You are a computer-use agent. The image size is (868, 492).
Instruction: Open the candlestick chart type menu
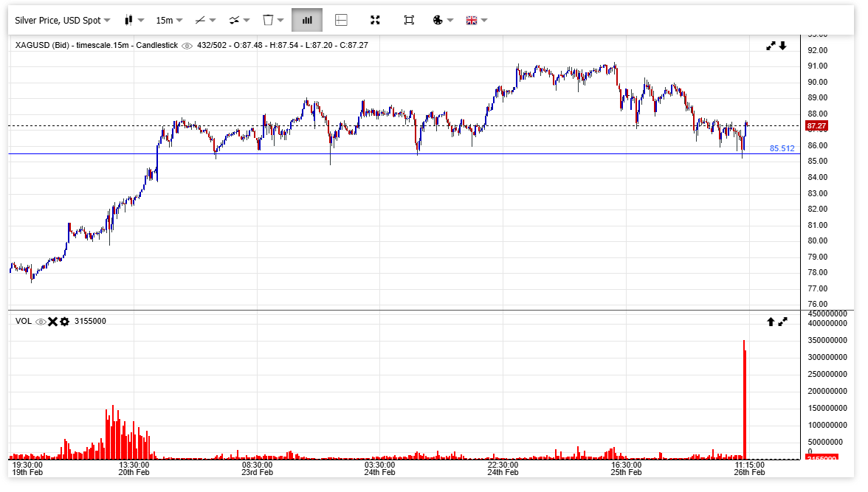pyautogui.click(x=134, y=21)
